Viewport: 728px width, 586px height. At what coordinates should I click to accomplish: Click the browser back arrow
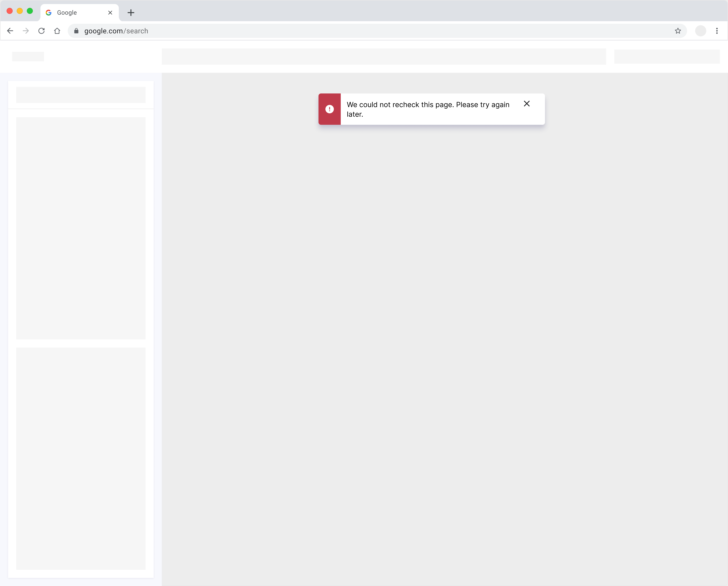[x=10, y=31]
